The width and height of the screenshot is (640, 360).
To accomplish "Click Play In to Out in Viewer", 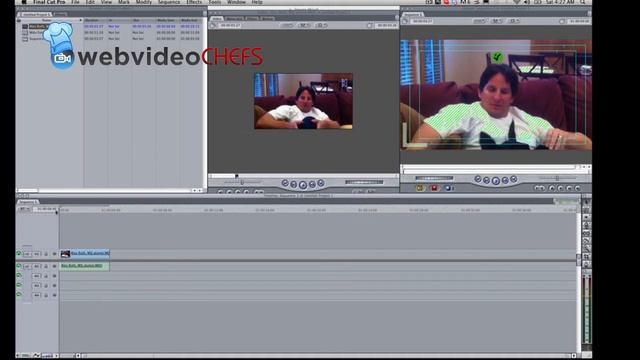I will pyautogui.click(x=293, y=184).
